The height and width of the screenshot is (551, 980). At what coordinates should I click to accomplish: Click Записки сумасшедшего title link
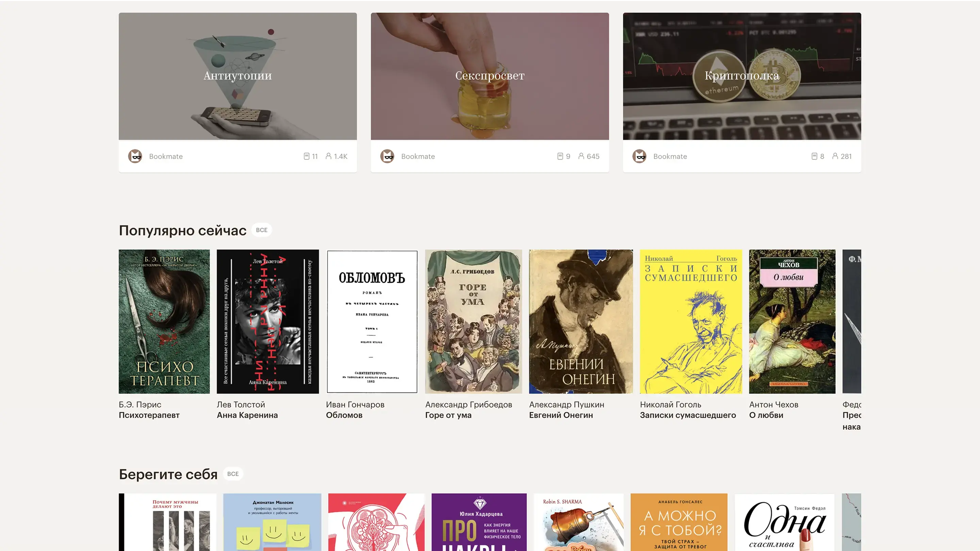(x=688, y=415)
